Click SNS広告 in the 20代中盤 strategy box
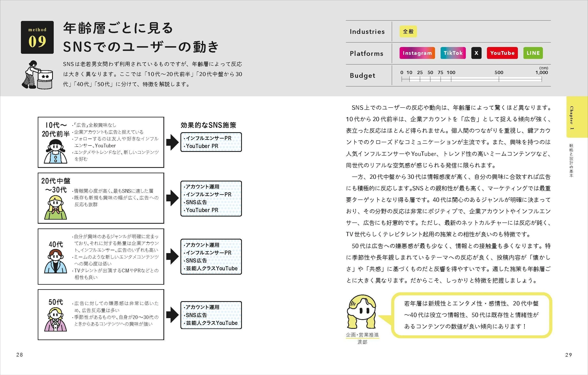588x375 pixels. (196, 202)
